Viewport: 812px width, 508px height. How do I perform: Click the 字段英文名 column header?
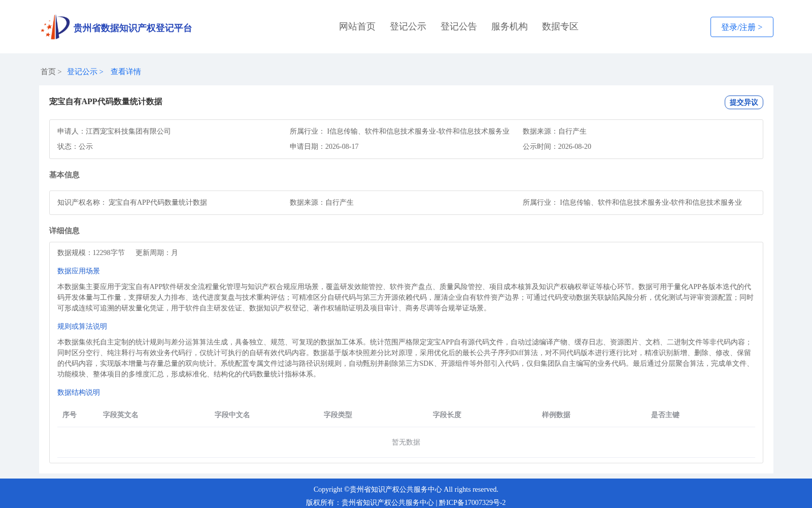point(121,415)
